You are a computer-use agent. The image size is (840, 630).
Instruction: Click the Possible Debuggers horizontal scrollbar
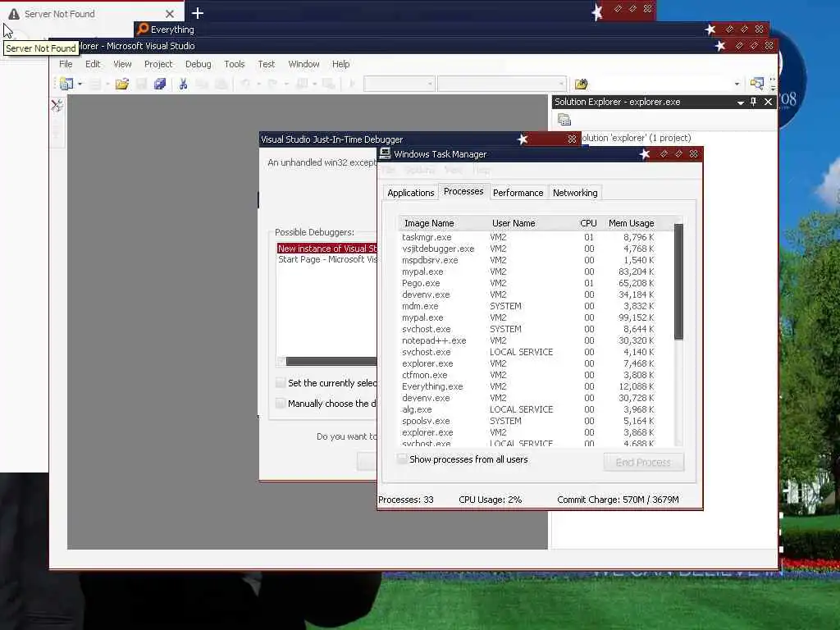331,361
